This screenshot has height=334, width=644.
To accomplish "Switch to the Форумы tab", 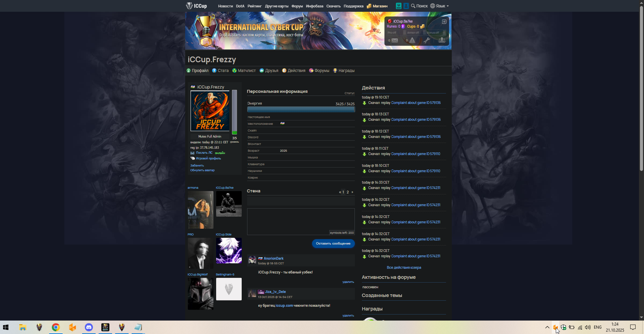I will (x=319, y=71).
